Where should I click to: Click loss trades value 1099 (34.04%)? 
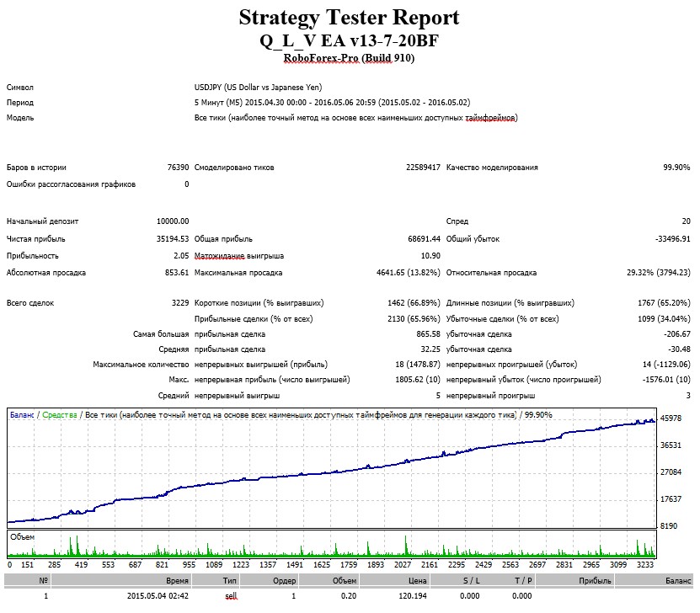pyautogui.click(x=664, y=319)
